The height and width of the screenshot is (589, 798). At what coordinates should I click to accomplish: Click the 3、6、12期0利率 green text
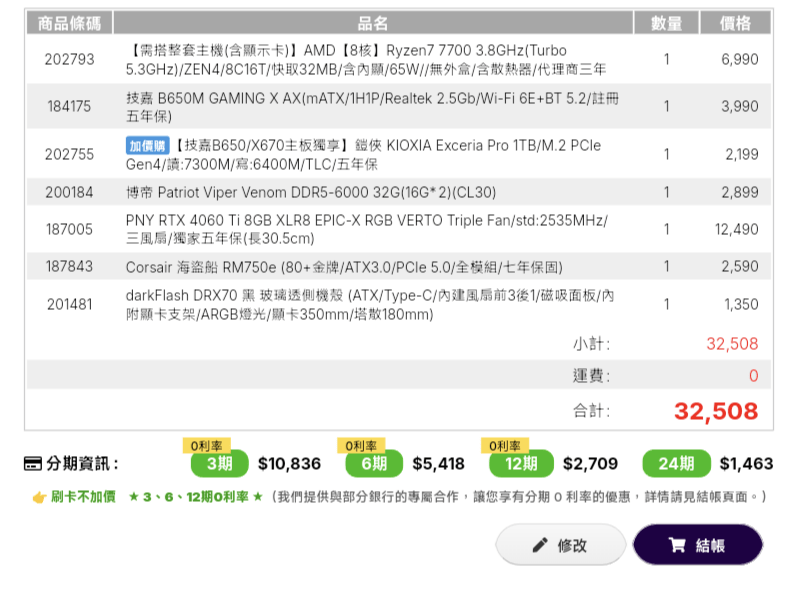pyautogui.click(x=196, y=497)
